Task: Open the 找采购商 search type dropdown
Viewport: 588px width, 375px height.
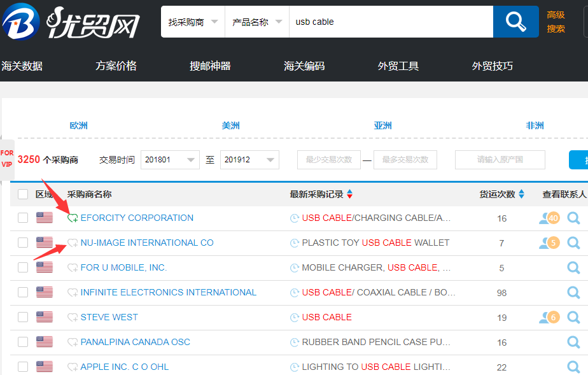Action: click(x=193, y=22)
